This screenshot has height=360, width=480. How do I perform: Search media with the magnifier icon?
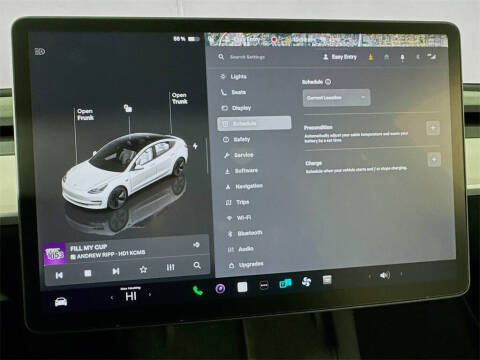(197, 265)
